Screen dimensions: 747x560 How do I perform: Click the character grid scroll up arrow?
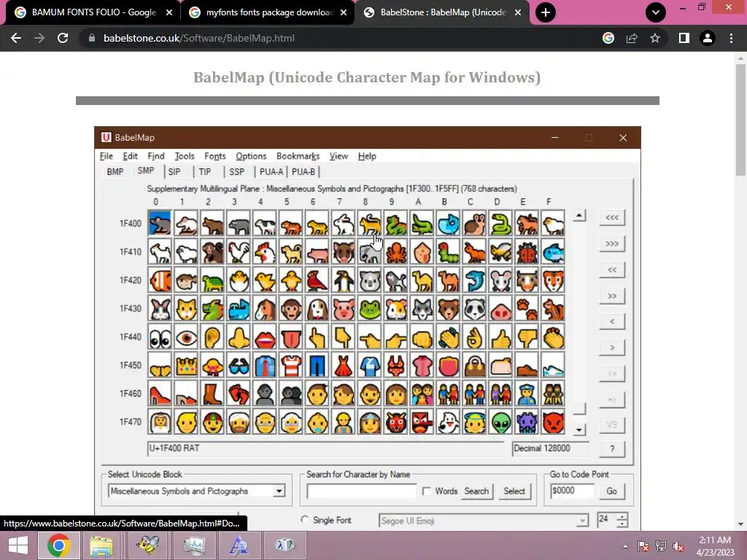point(578,216)
